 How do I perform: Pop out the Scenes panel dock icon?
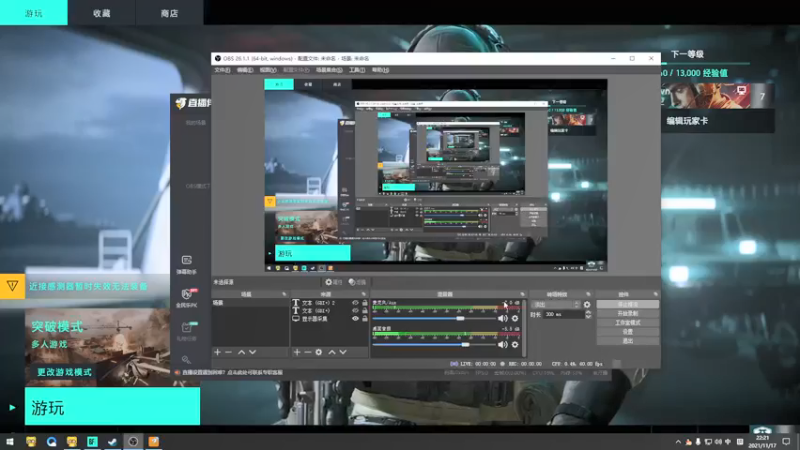(x=284, y=294)
